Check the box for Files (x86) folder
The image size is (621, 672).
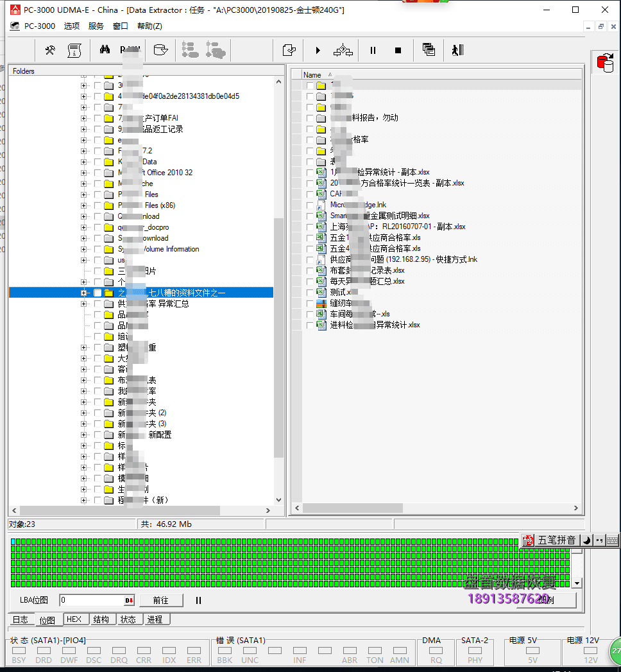click(x=98, y=205)
